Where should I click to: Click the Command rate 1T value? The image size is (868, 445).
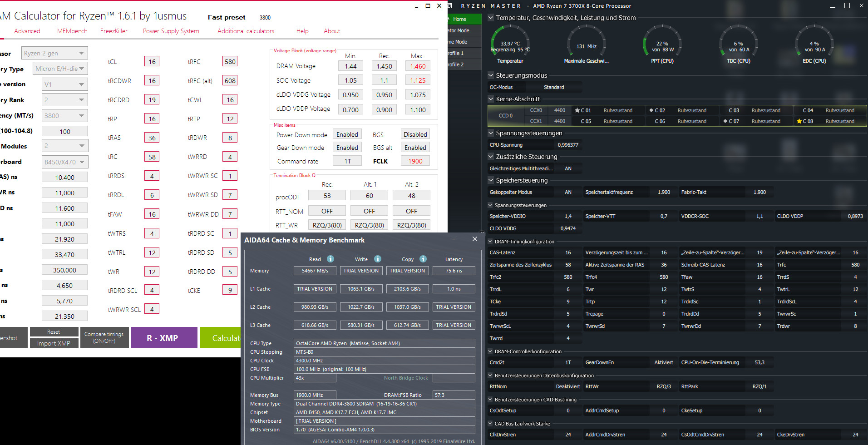(x=347, y=161)
